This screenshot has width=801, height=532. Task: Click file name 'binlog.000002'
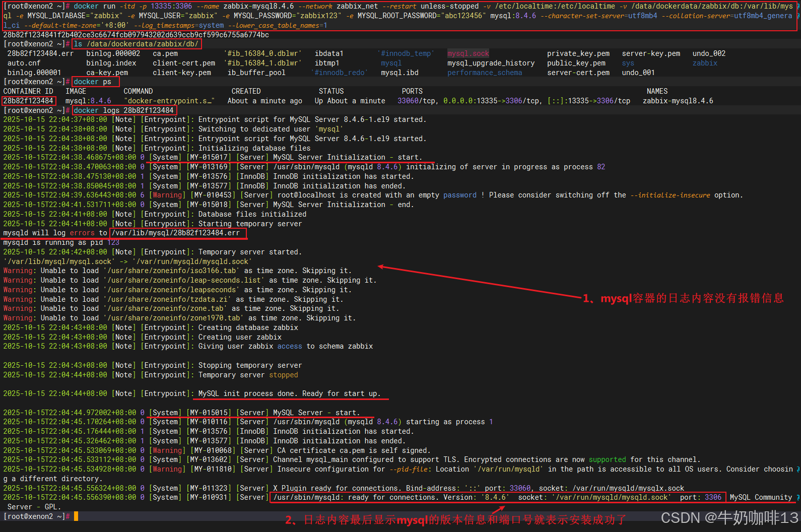(113, 53)
